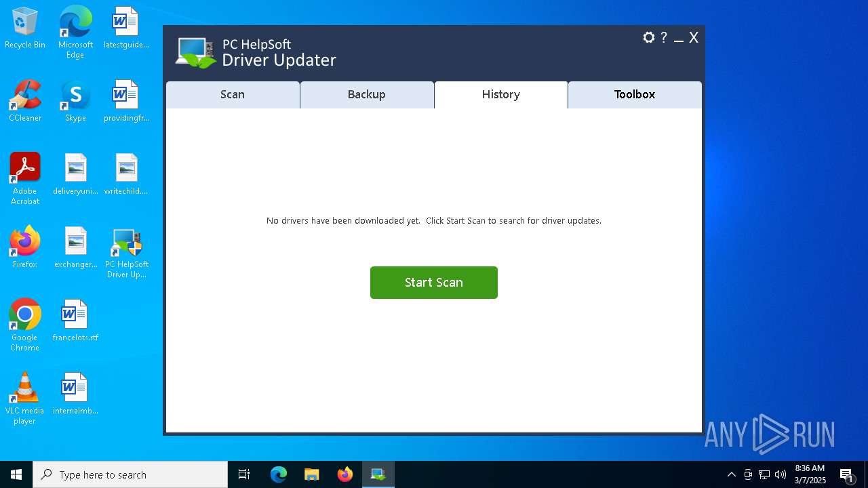The width and height of the screenshot is (868, 488).
Task: Select PC HelpSoft Driver Updater desktop shortcut
Action: click(126, 253)
